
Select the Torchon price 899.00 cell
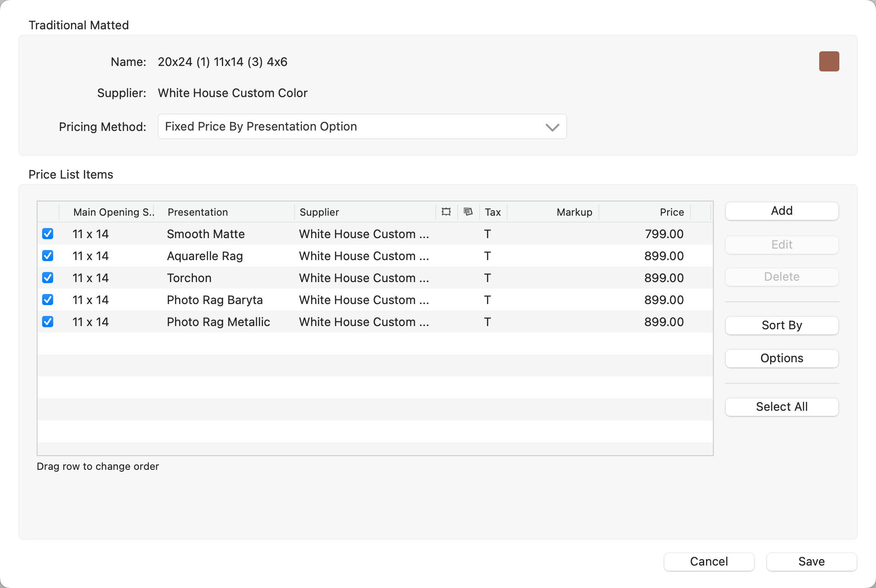(x=663, y=278)
